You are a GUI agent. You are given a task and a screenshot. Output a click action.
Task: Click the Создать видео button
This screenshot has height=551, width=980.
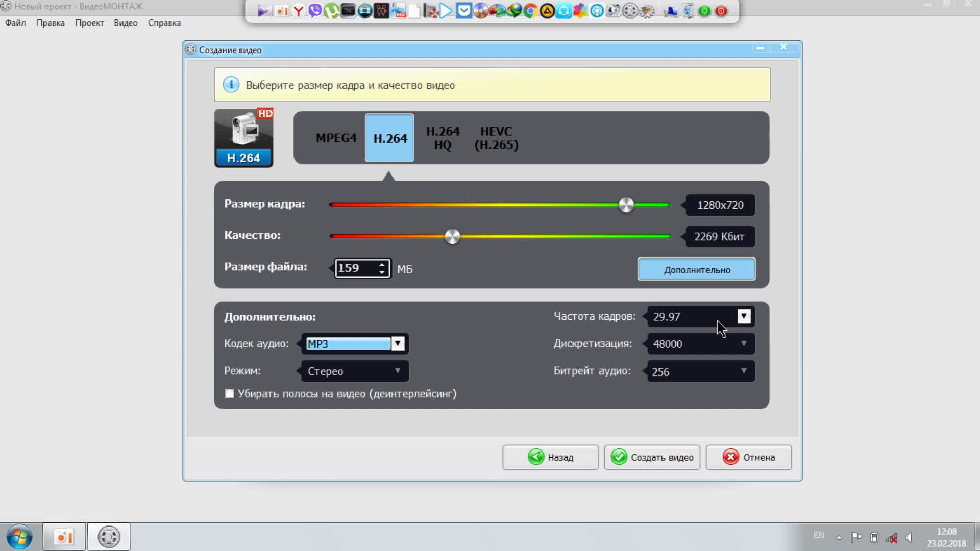pyautogui.click(x=652, y=457)
